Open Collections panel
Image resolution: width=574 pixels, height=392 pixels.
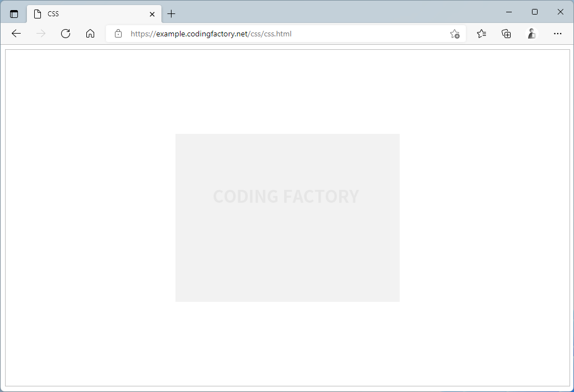[x=506, y=34]
